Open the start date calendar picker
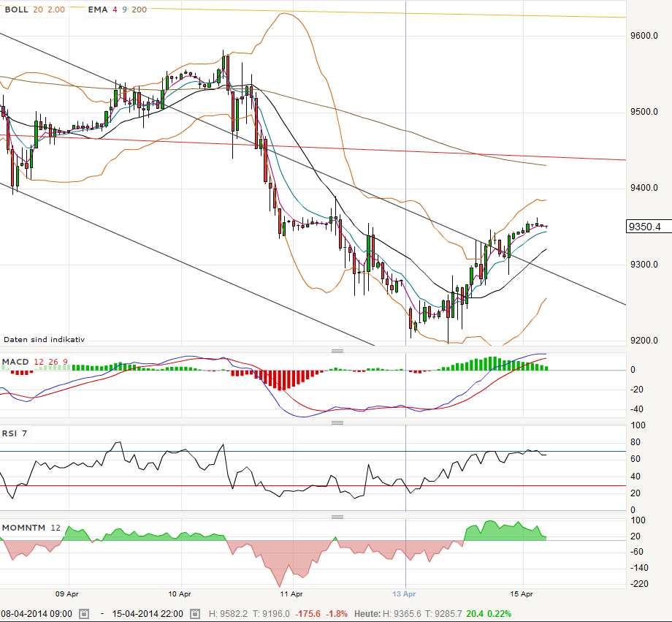 [84, 614]
